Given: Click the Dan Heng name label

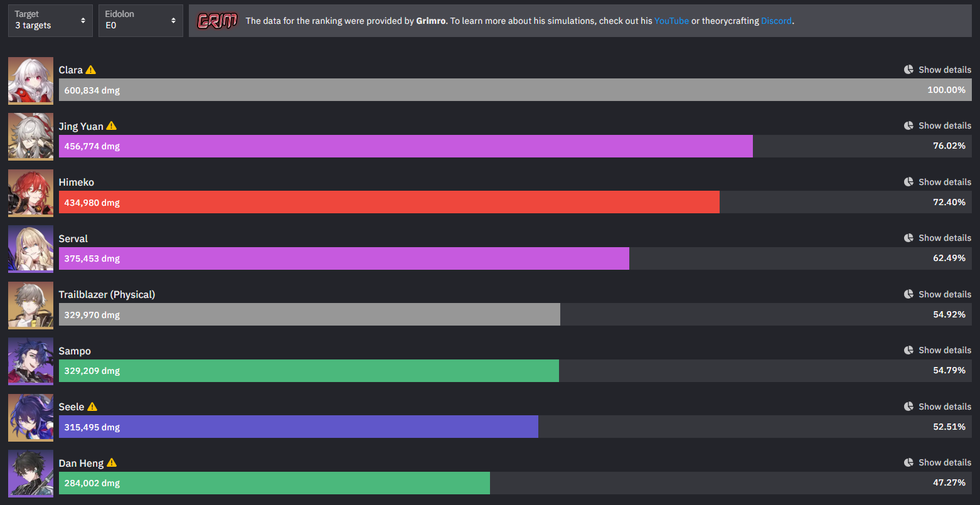Looking at the screenshot, I should tap(81, 463).
